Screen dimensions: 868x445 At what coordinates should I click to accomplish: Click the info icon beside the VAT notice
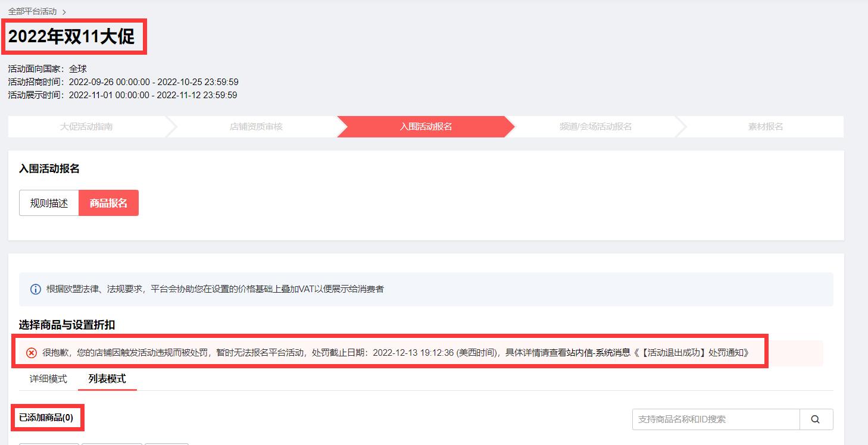tap(35, 289)
